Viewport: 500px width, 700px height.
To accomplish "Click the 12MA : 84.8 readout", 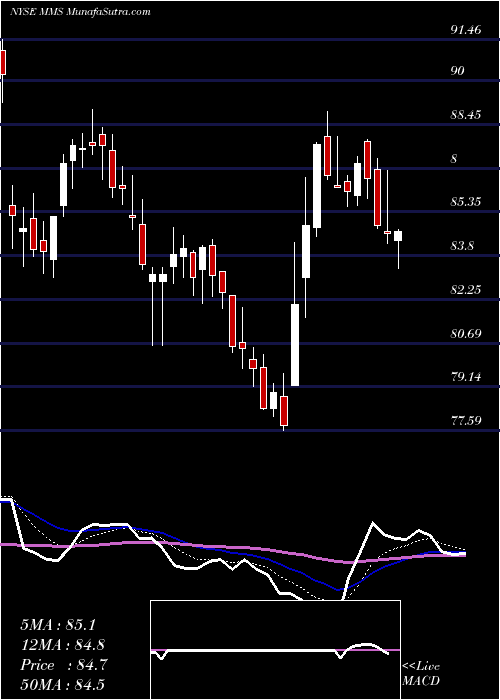I will (x=63, y=645).
